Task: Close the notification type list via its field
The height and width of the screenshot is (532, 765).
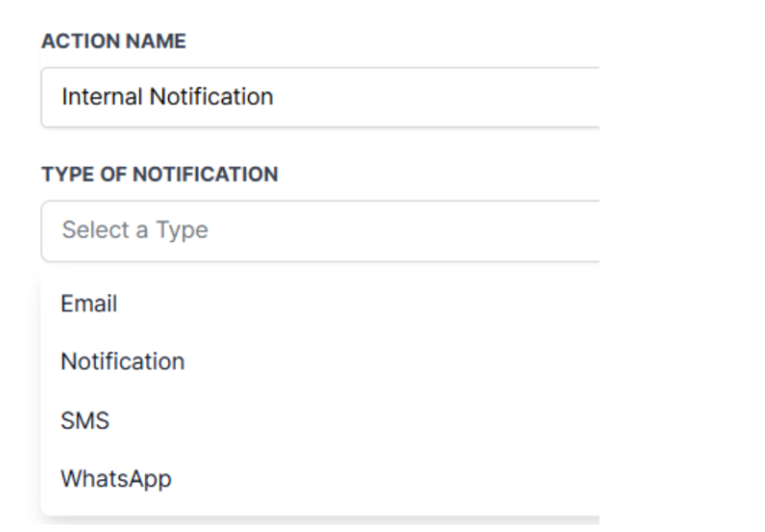Action: tap(319, 230)
